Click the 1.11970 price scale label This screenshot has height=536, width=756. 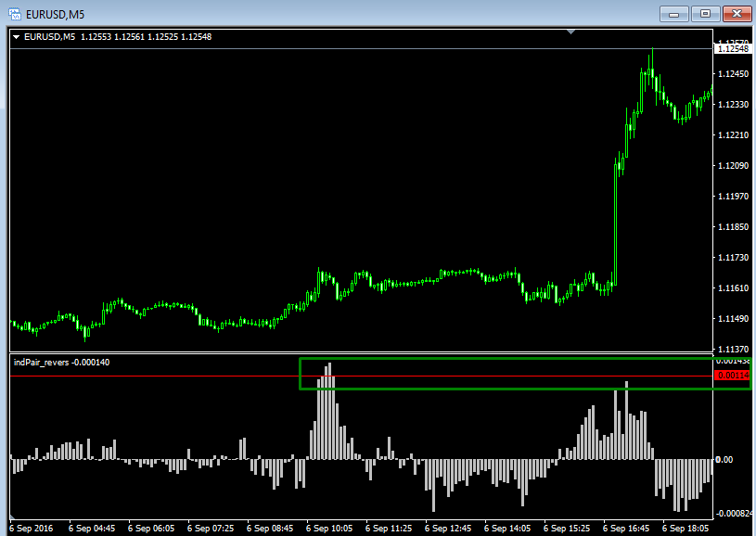tap(734, 197)
